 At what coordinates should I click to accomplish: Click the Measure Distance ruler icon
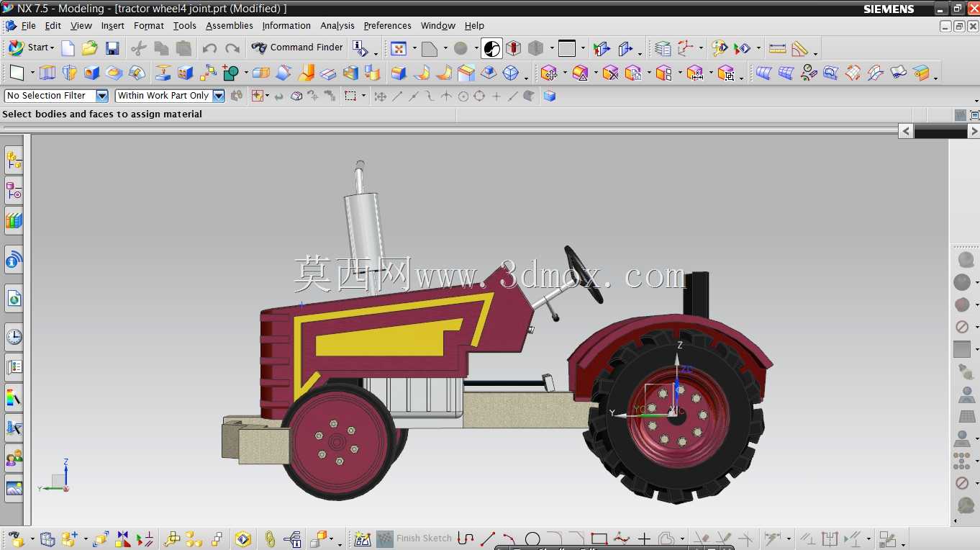(777, 48)
